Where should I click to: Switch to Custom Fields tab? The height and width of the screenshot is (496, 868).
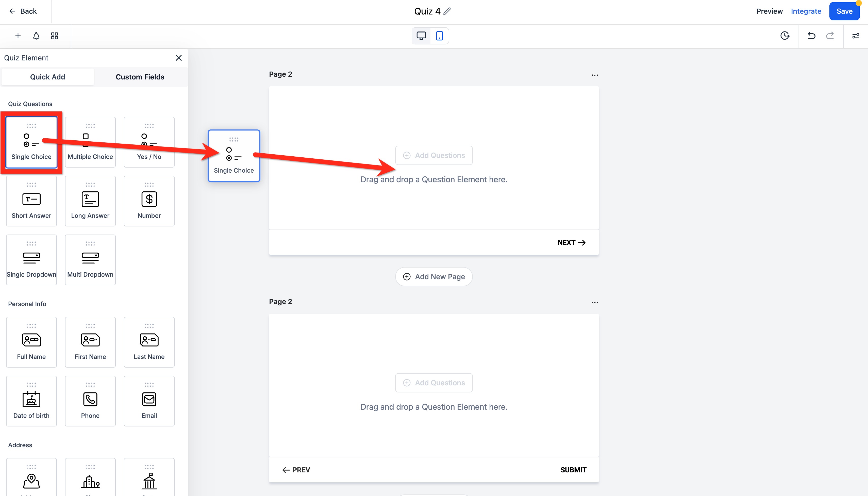(x=140, y=77)
